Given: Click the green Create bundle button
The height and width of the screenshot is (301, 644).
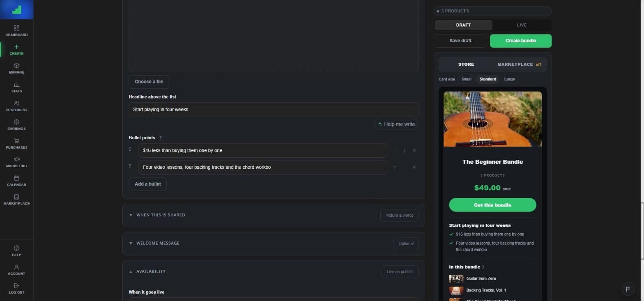Looking at the screenshot, I should [x=521, y=41].
